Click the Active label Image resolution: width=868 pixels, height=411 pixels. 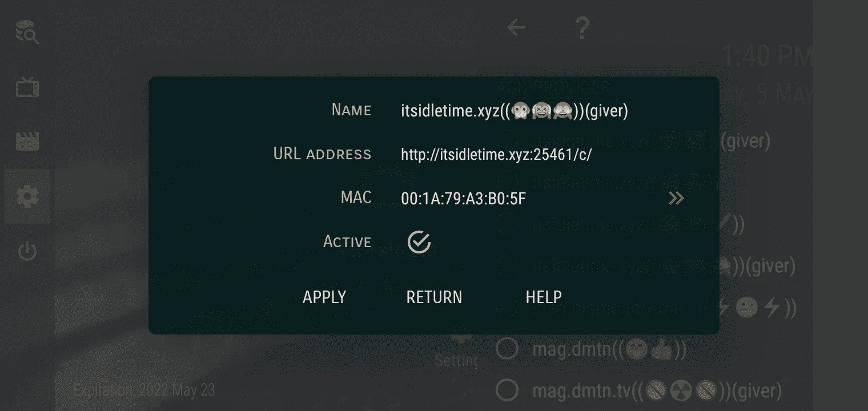pyautogui.click(x=347, y=242)
